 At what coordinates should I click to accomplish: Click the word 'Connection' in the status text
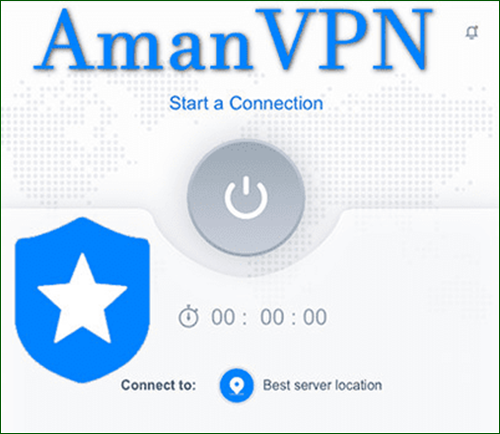pos(276,103)
